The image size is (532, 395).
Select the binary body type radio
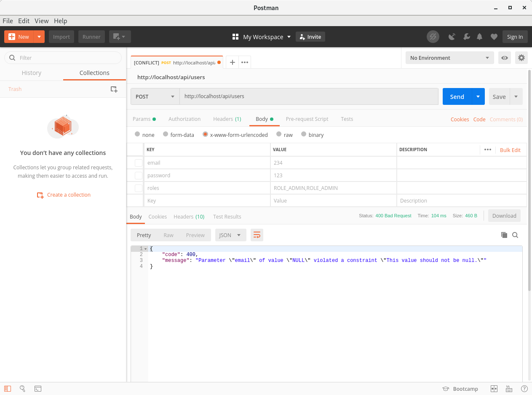304,134
